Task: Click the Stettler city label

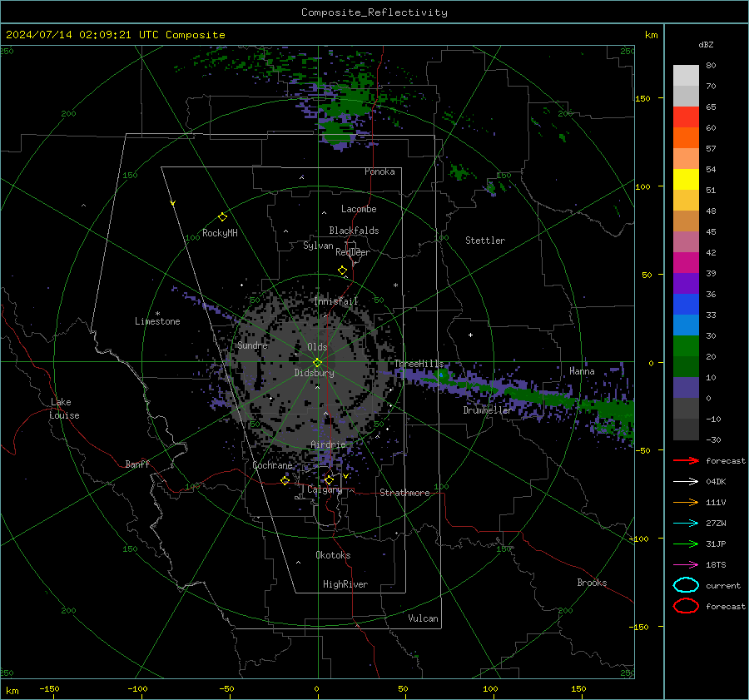Action: [x=485, y=241]
